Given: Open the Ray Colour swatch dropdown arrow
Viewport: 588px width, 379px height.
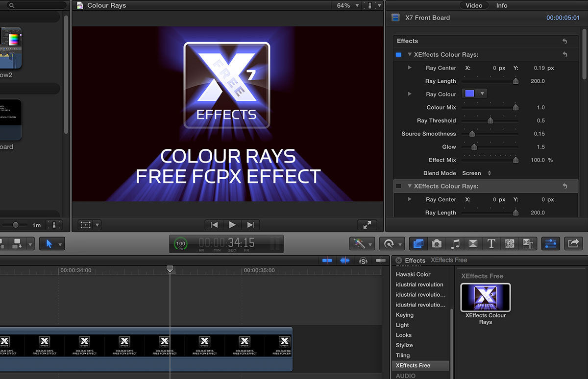Looking at the screenshot, I should point(482,94).
